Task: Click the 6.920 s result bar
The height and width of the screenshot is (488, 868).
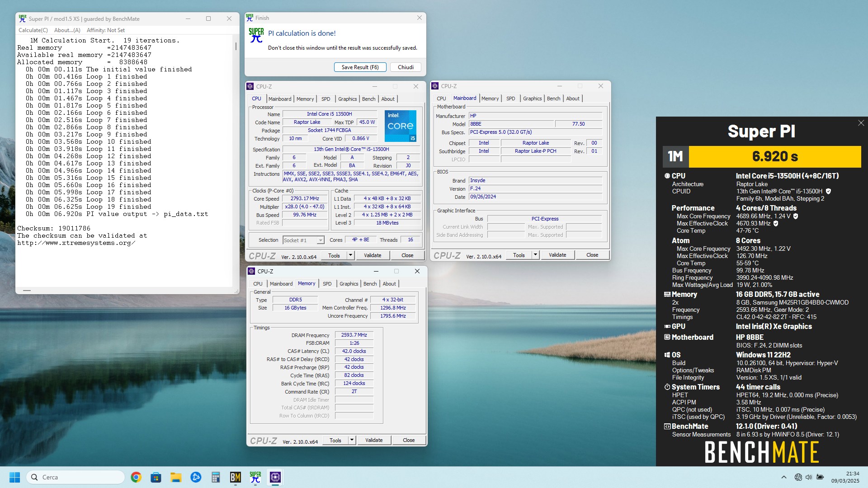Action: pos(775,156)
